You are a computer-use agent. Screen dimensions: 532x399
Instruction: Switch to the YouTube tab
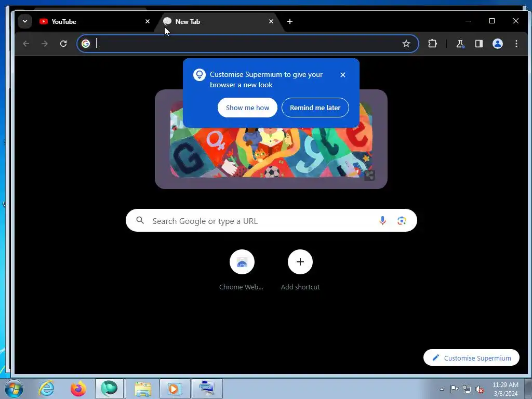(91, 21)
